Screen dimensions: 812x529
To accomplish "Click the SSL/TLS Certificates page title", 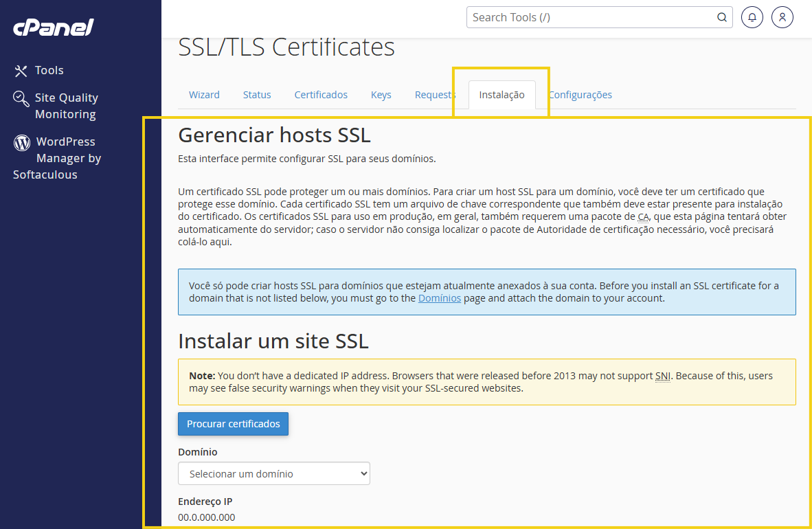I will click(x=286, y=47).
